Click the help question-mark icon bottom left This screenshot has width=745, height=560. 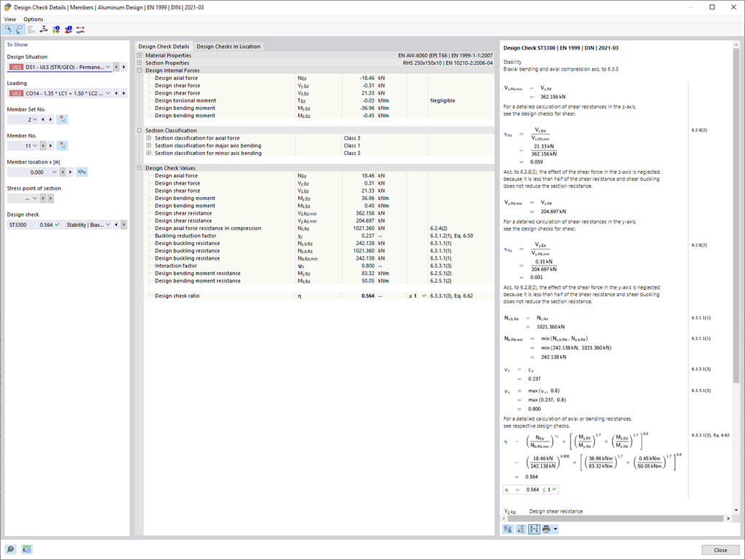pos(10,550)
